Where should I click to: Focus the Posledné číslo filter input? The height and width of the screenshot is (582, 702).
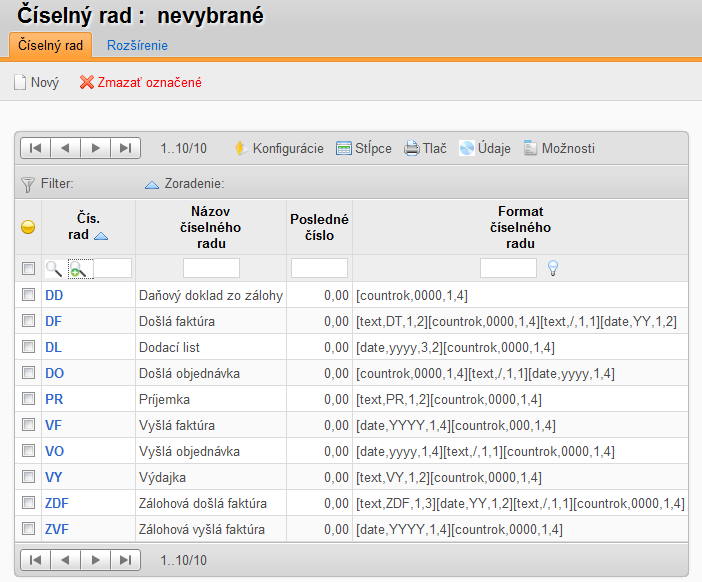click(x=319, y=268)
